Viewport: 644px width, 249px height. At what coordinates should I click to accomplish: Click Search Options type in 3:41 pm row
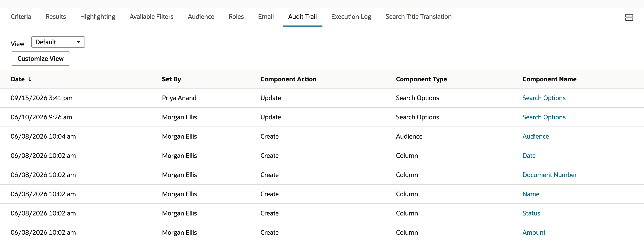417,98
